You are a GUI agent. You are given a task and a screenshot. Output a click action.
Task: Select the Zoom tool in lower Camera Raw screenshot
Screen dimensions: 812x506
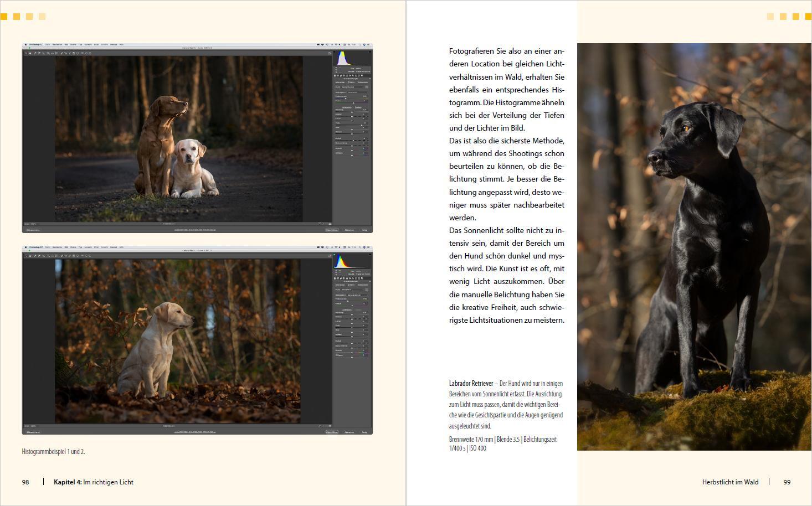(x=25, y=256)
